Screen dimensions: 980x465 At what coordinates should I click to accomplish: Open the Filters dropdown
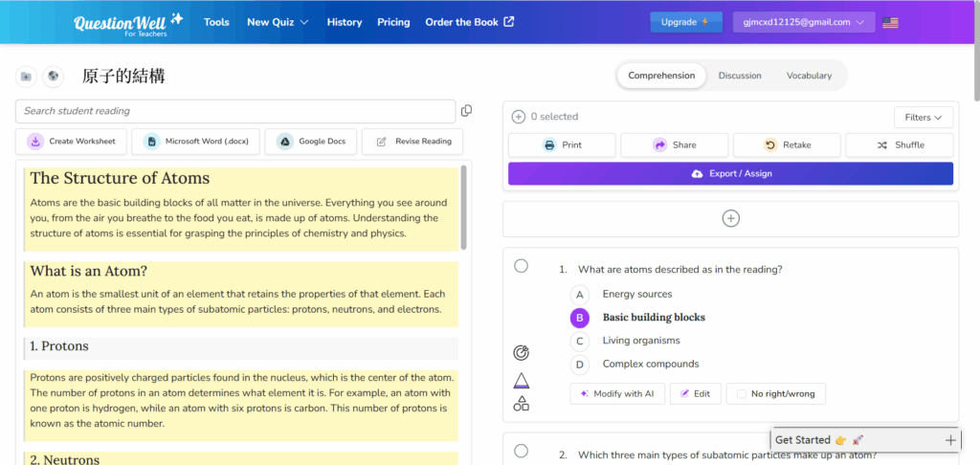pos(924,118)
